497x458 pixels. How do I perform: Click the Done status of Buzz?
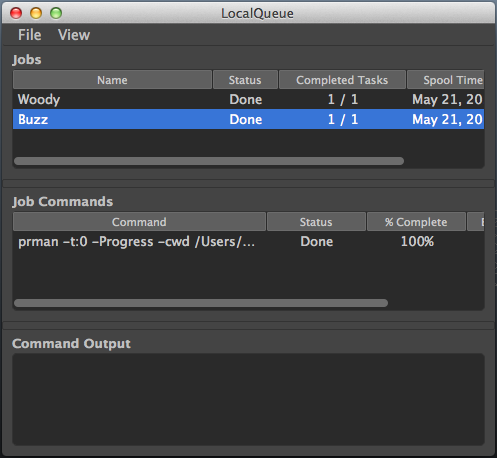[246, 119]
